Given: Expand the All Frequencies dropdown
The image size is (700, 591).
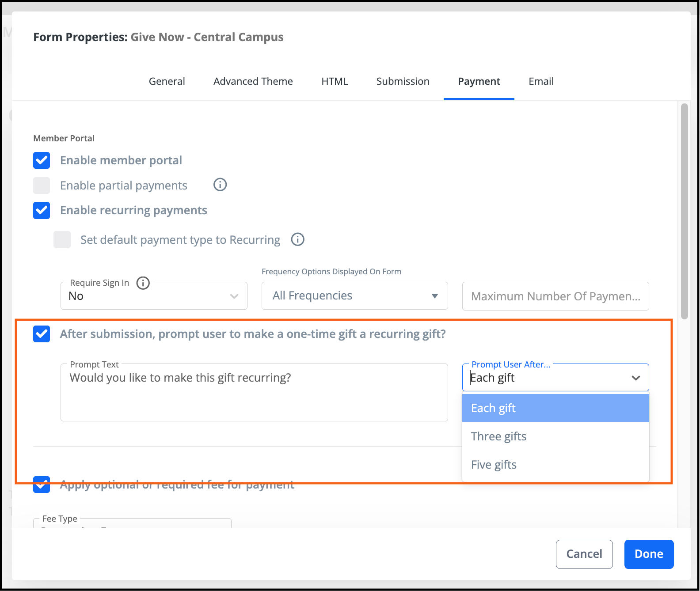Looking at the screenshot, I should 354,296.
